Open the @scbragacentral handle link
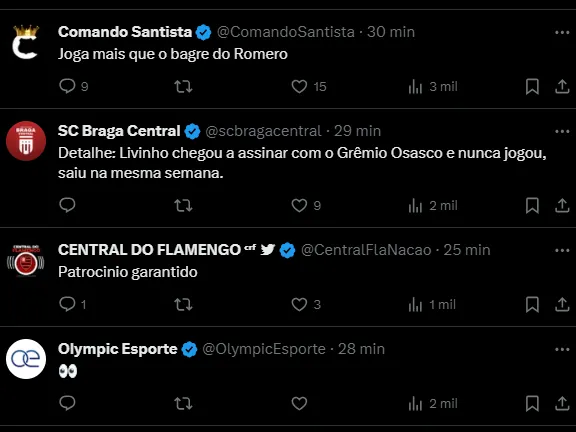The image size is (576, 432). 263,131
